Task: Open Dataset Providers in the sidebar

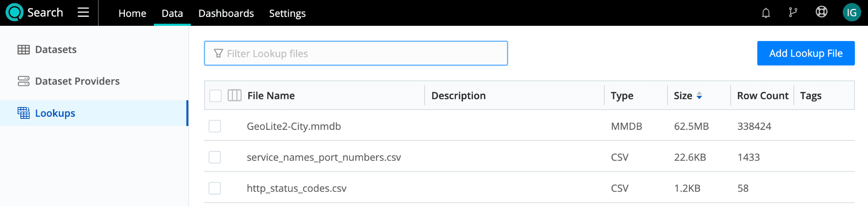Action: (77, 81)
